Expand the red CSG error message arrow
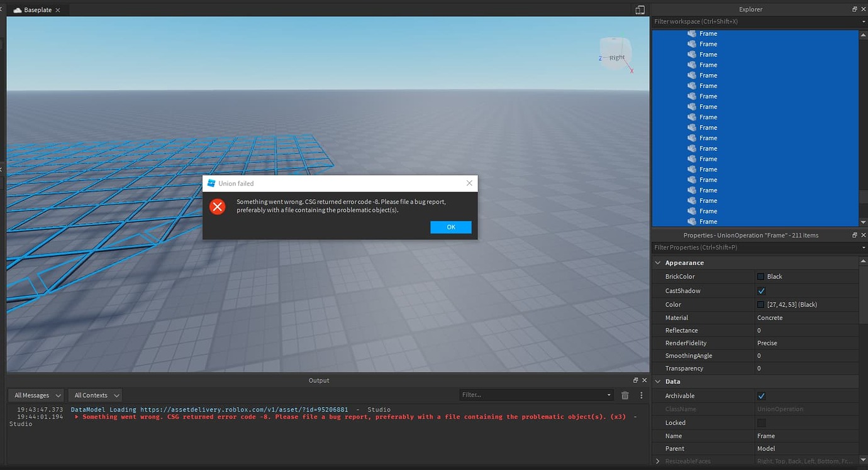This screenshot has width=868, height=470. pos(77,417)
